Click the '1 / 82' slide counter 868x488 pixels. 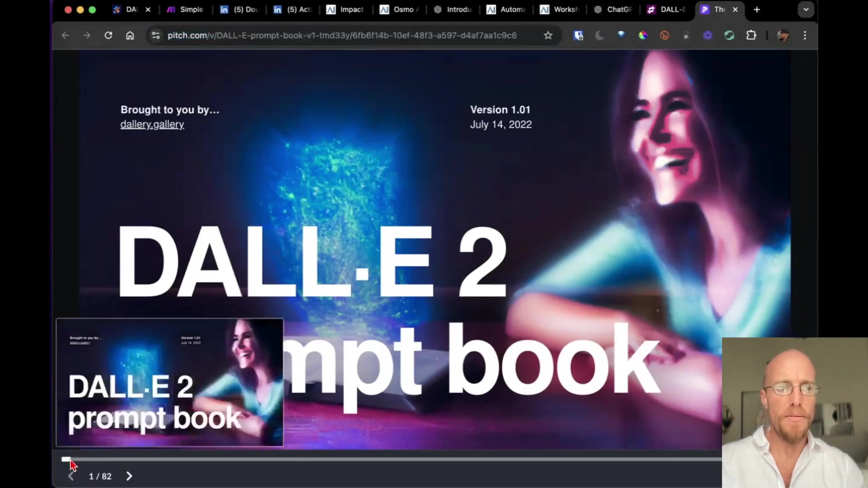click(x=100, y=476)
